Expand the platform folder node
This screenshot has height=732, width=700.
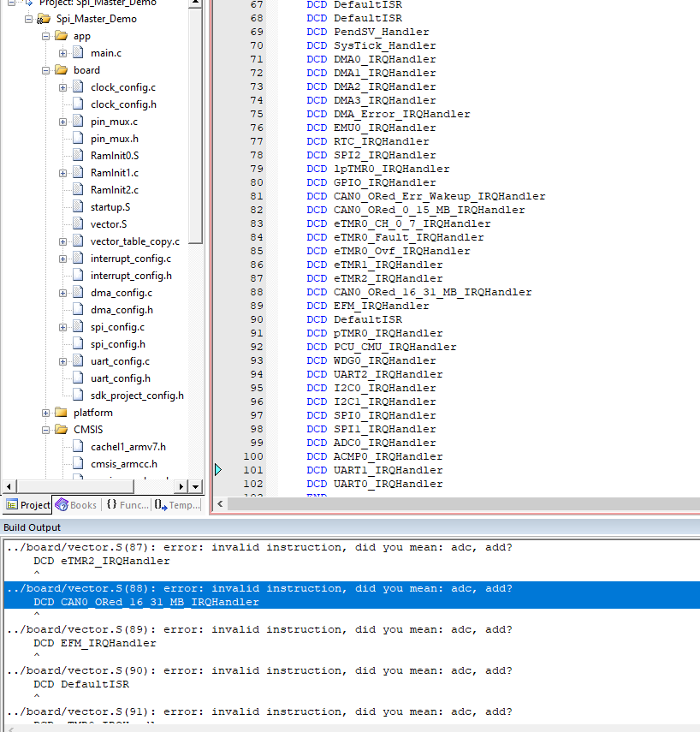click(46, 413)
